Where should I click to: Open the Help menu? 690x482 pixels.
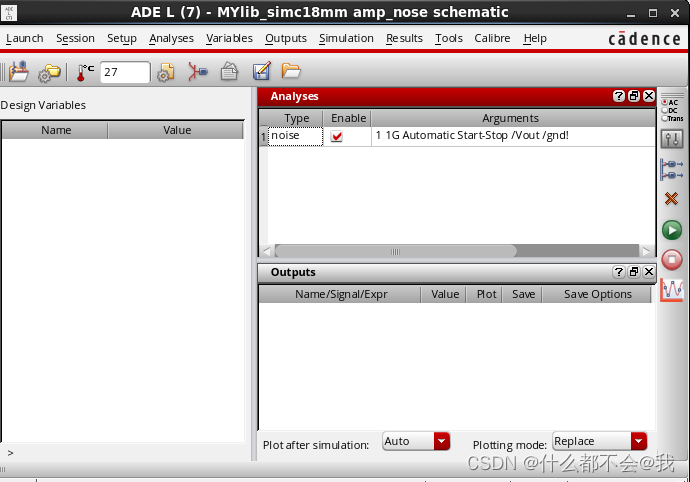coord(535,38)
